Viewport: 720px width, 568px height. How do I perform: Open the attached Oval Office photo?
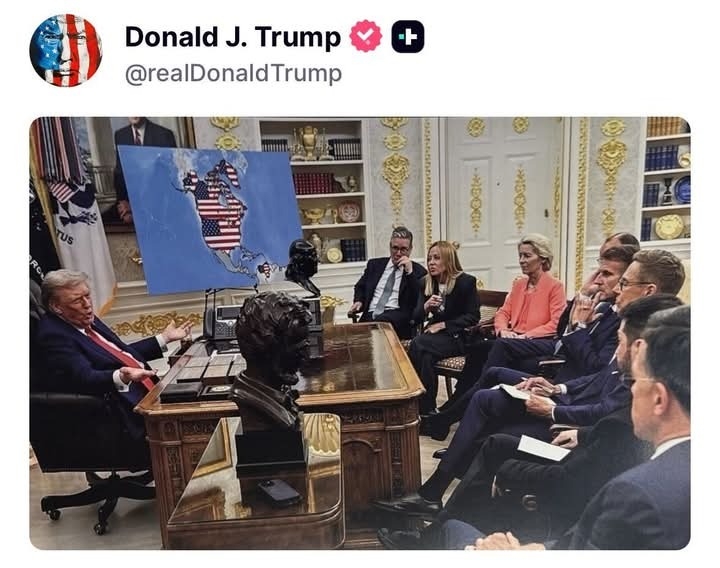360,333
